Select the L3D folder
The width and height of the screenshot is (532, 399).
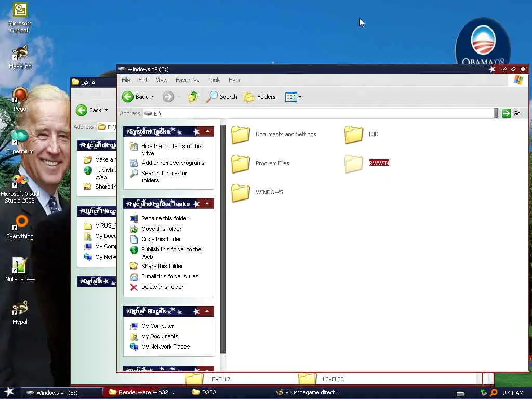click(362, 135)
